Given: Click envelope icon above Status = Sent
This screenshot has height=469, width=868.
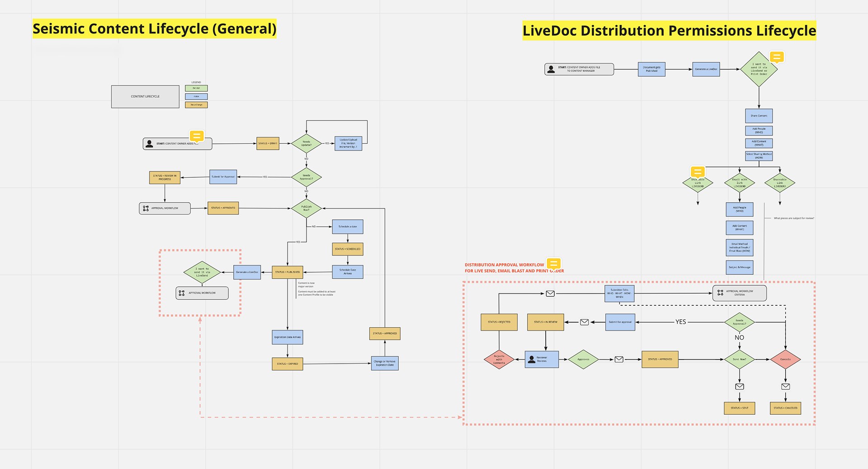Looking at the screenshot, I should 740,386.
